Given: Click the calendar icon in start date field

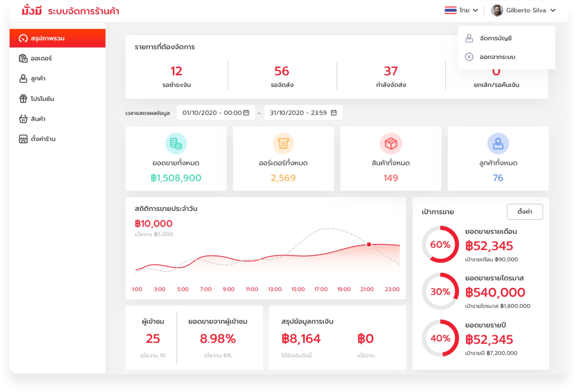Looking at the screenshot, I should 246,113.
